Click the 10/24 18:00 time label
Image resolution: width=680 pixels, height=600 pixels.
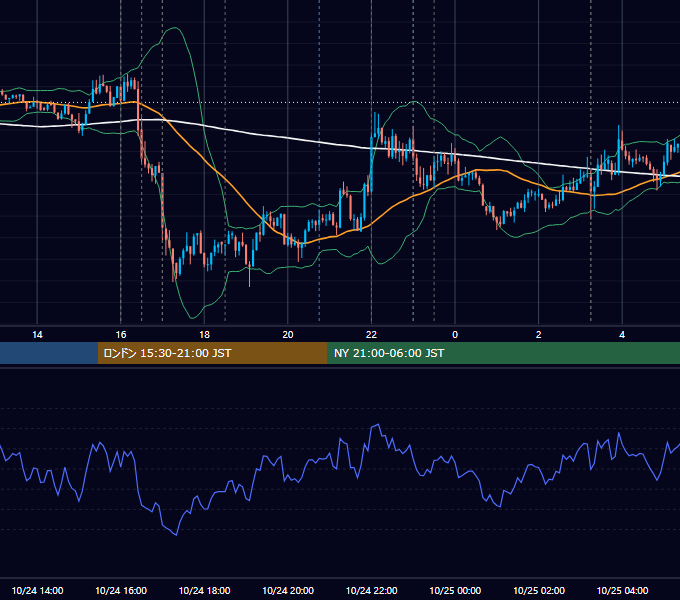click(204, 590)
